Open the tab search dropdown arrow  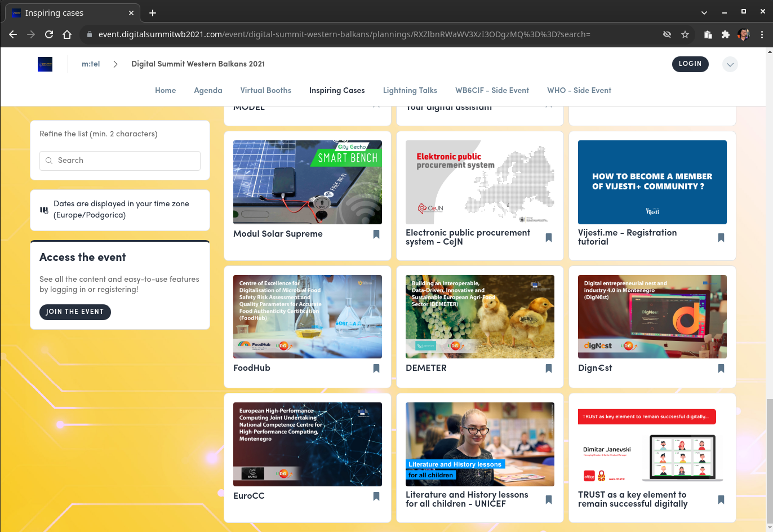(704, 12)
